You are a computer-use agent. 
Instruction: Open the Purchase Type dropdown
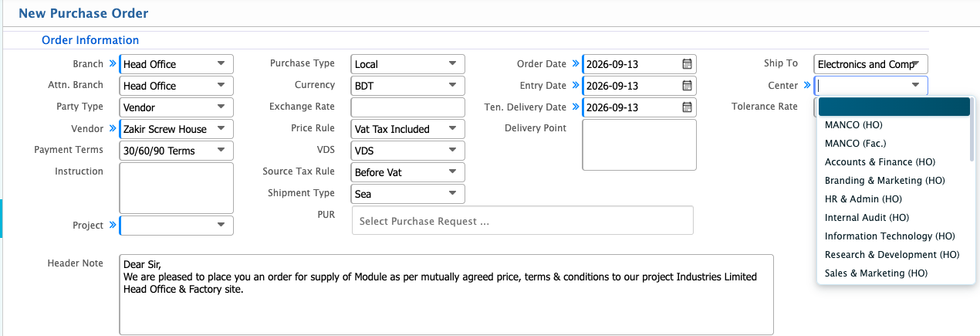click(408, 64)
